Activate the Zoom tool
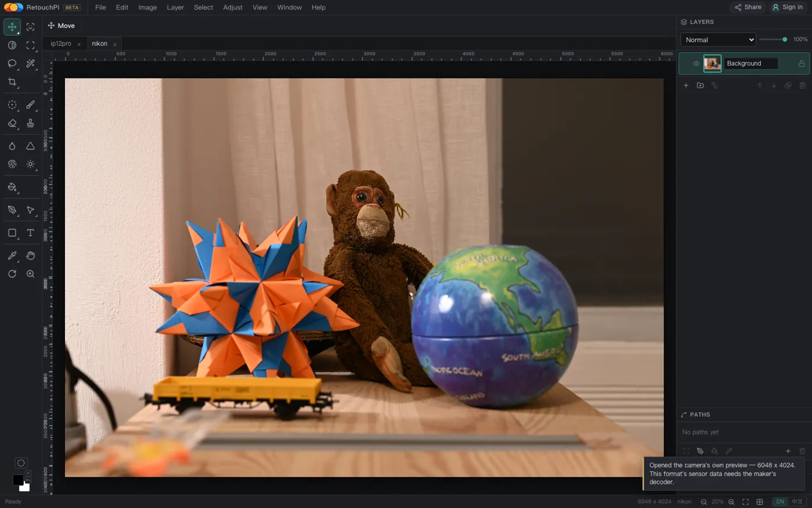The image size is (812, 508). [31, 274]
